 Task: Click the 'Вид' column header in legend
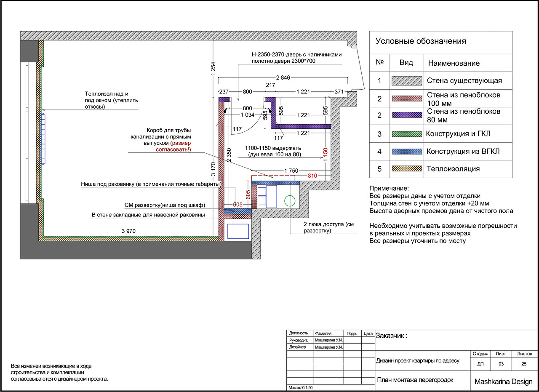click(x=406, y=63)
